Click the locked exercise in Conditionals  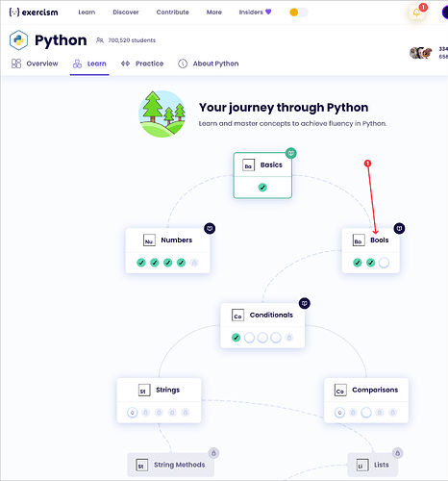coord(289,338)
